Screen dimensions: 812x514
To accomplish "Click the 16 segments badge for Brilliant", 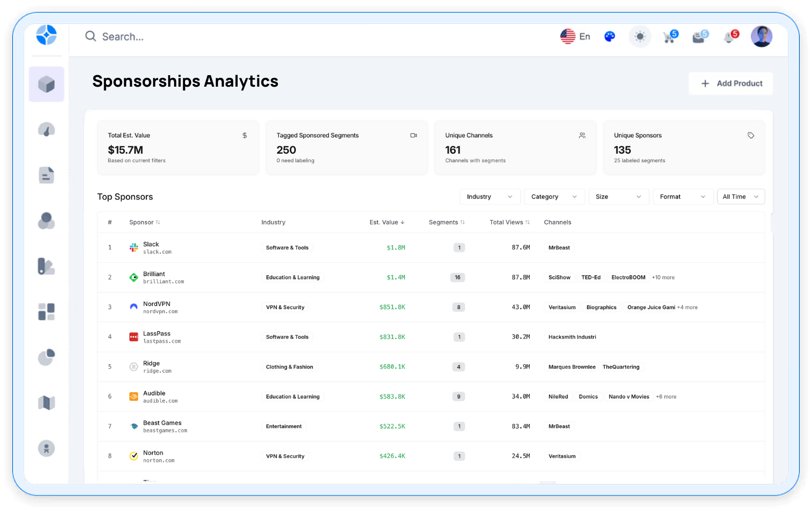I will click(x=457, y=278).
